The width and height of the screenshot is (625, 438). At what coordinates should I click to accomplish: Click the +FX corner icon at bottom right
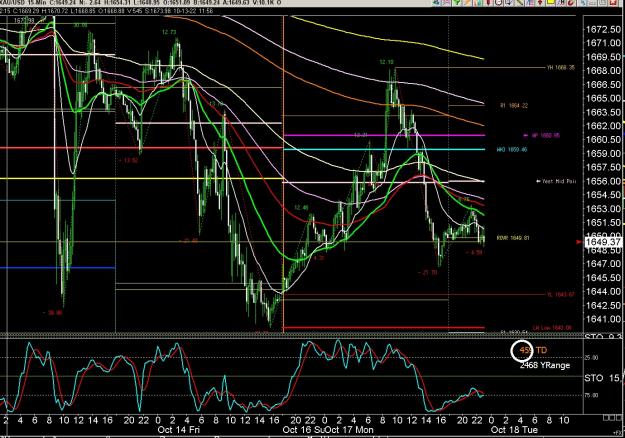[617, 432]
